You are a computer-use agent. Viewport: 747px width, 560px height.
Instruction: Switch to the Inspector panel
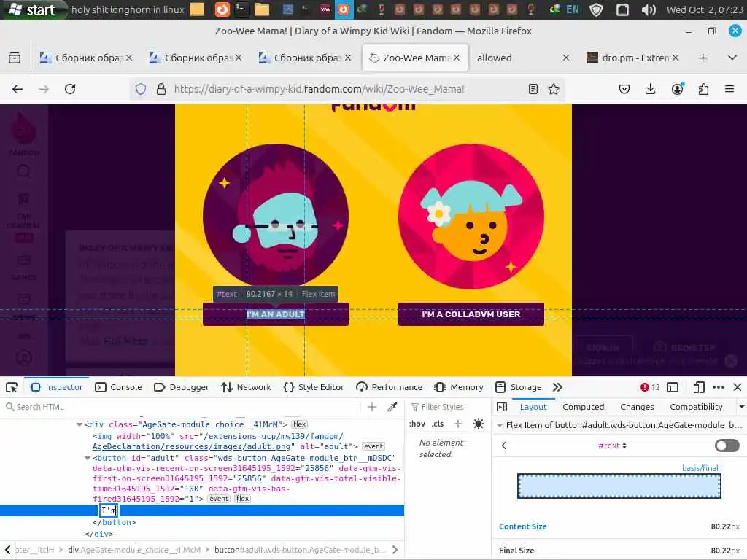click(x=57, y=387)
